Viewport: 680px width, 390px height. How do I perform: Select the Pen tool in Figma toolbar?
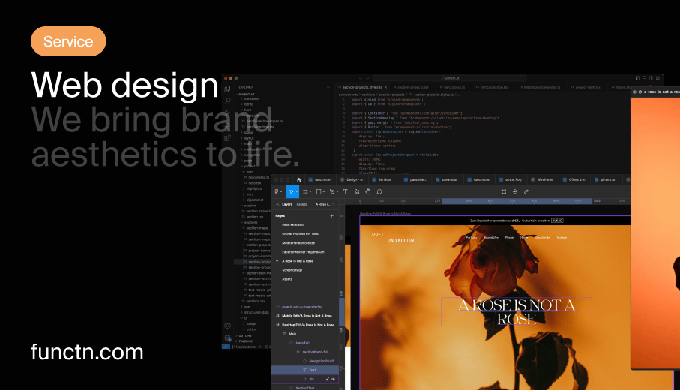332,191
